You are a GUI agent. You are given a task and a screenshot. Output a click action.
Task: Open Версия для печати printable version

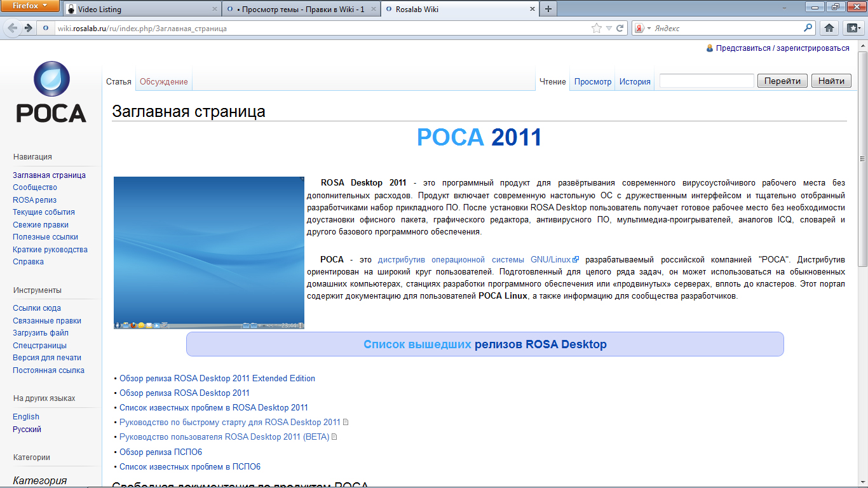coord(47,358)
